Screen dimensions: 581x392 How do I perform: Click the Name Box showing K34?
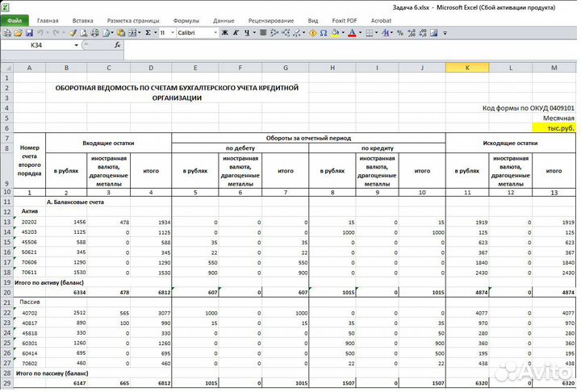click(37, 46)
